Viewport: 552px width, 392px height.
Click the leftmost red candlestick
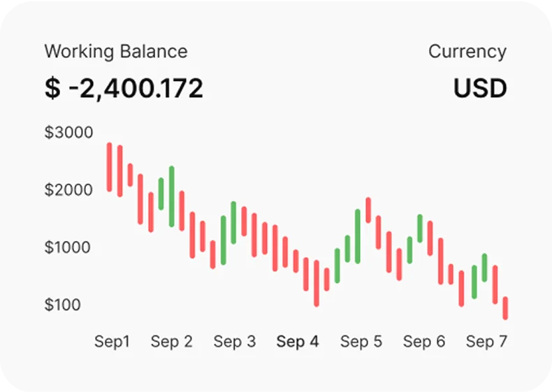pos(109,167)
